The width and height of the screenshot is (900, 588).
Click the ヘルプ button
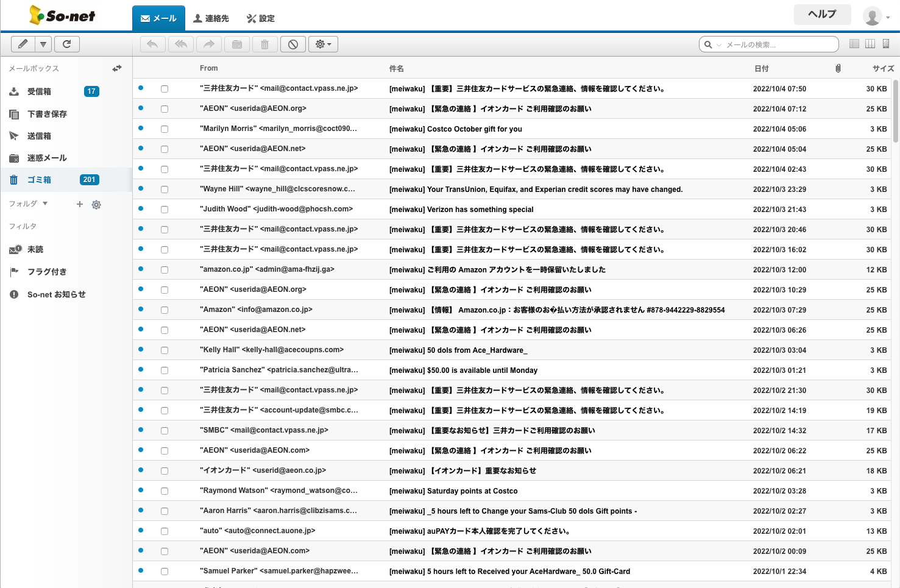coord(822,14)
